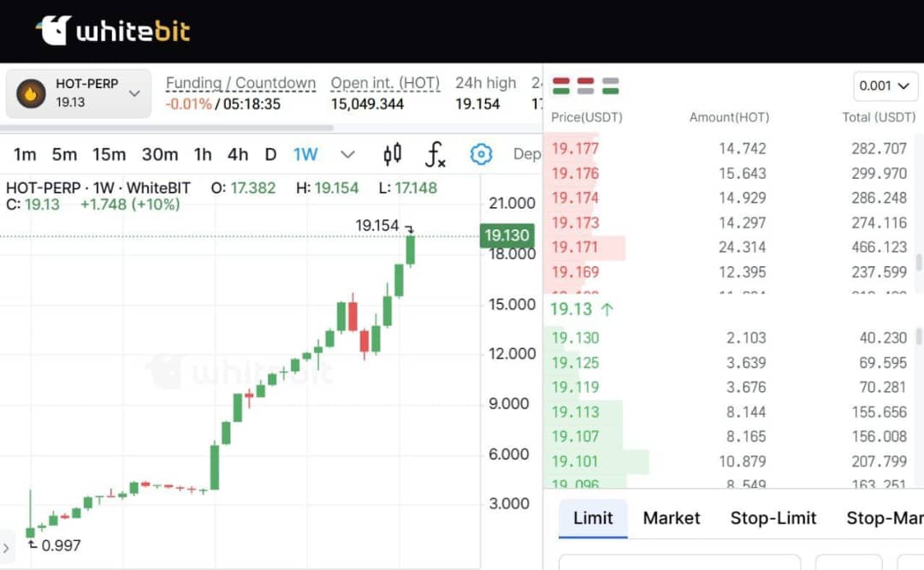924x570 pixels.
Task: Open the 0.001 price grouping dropdown
Action: pyautogui.click(x=885, y=86)
